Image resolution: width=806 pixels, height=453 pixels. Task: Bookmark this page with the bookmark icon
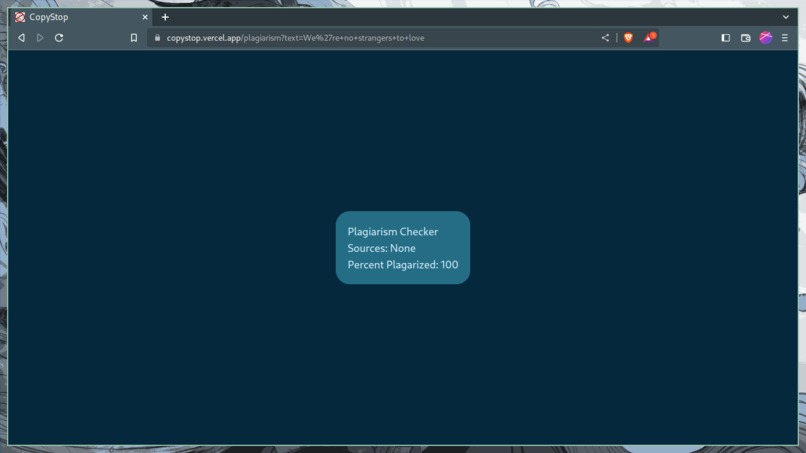point(134,38)
